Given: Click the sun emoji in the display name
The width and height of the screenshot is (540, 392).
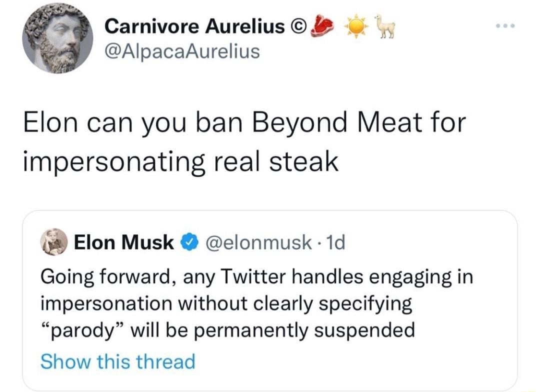Looking at the screenshot, I should 355,25.
